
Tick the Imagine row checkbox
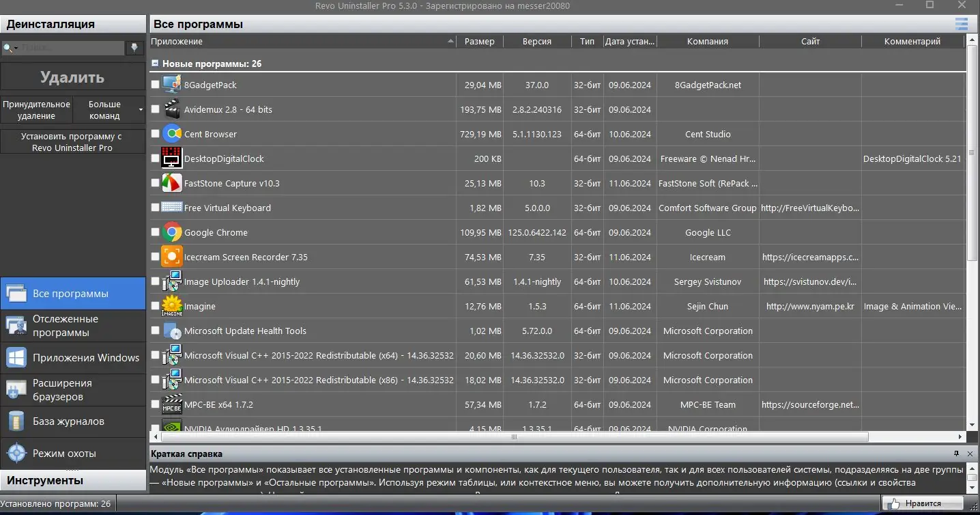pos(155,306)
